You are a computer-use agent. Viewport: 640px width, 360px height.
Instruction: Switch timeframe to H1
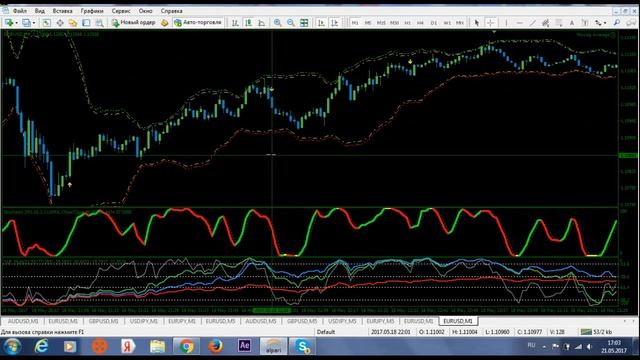pyautogui.click(x=407, y=23)
